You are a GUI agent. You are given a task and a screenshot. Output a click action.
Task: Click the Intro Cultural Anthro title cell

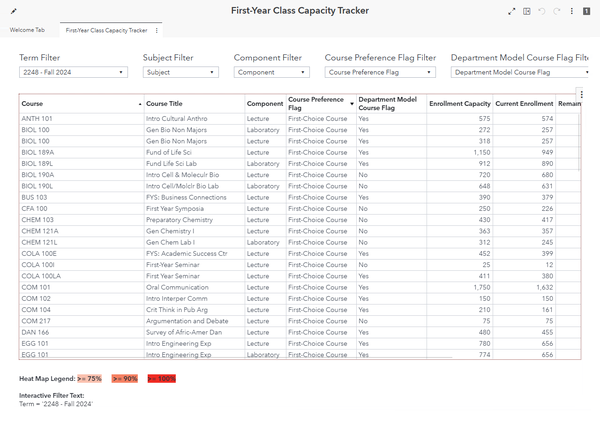click(x=194, y=119)
